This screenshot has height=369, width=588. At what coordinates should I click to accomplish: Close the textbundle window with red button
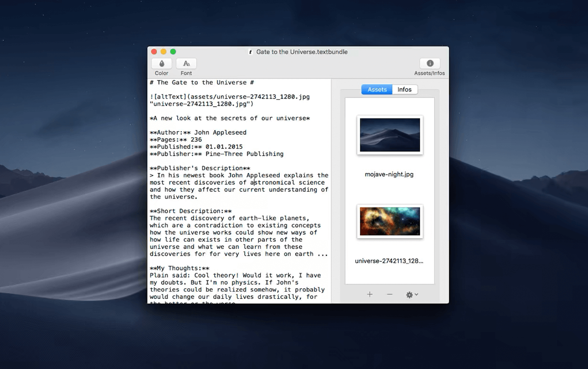(x=154, y=52)
